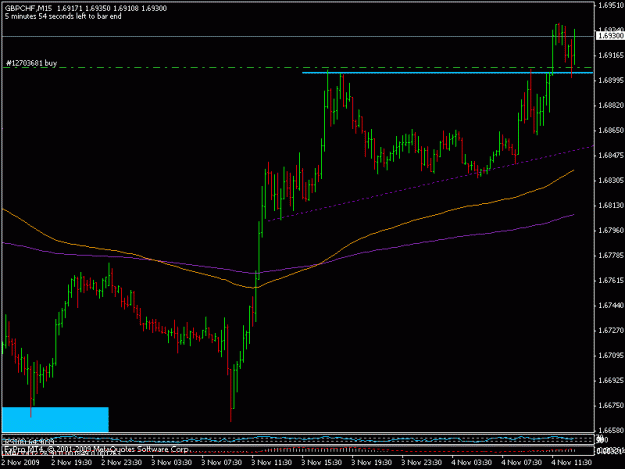Click the 1.67960 price axis label
Screen dimensions: 625x469
pyautogui.click(x=611, y=230)
